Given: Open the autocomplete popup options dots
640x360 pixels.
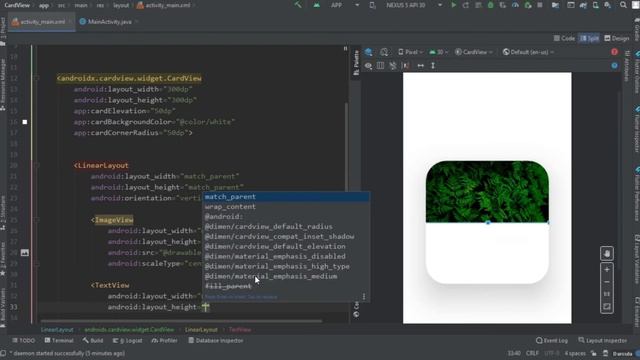Looking at the screenshot, I should (x=364, y=297).
